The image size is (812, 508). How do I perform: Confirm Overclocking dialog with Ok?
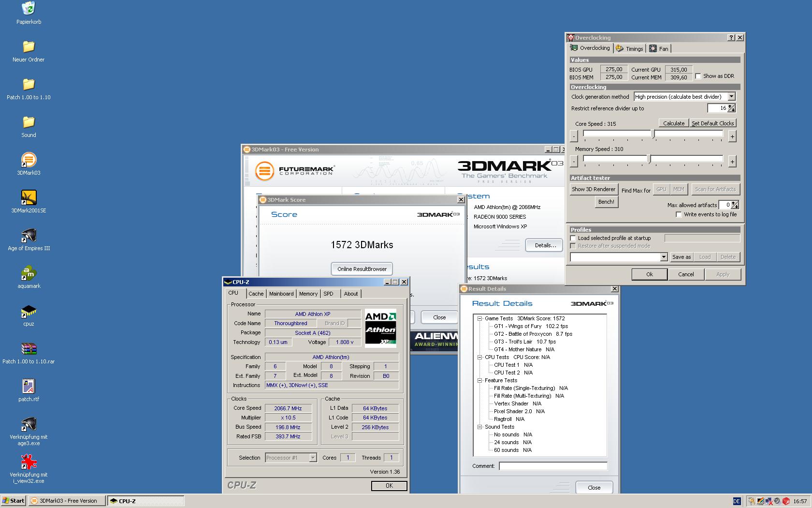(650, 274)
